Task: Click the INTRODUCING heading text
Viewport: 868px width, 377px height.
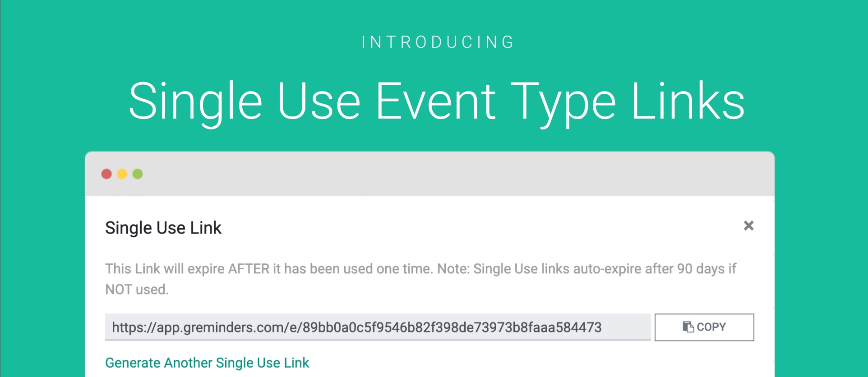Action: point(438,42)
